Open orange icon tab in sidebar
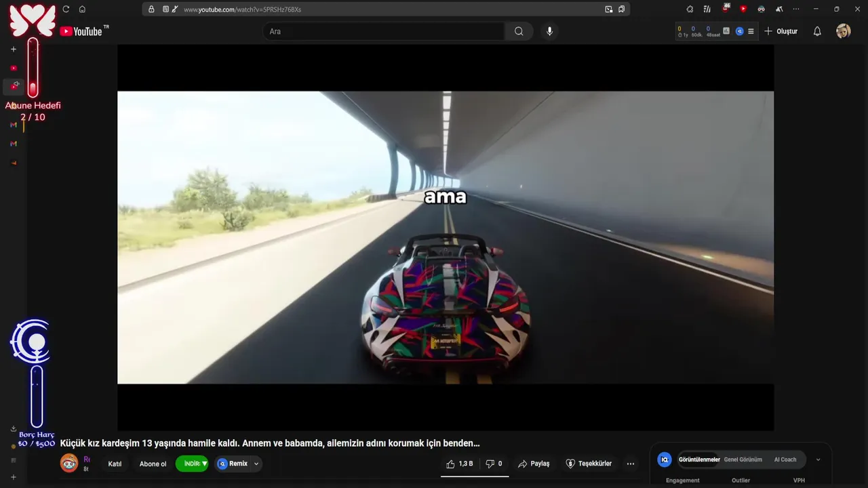This screenshot has width=868, height=488. tap(14, 163)
